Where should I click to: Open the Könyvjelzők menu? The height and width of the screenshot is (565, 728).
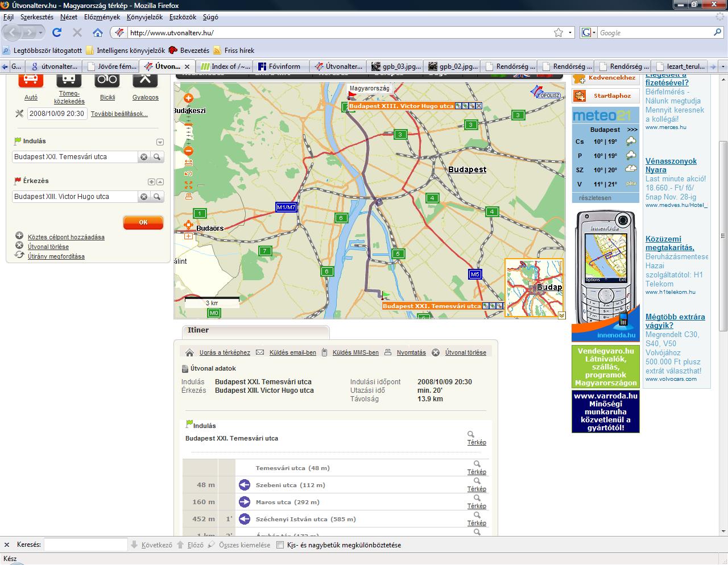pyautogui.click(x=144, y=17)
